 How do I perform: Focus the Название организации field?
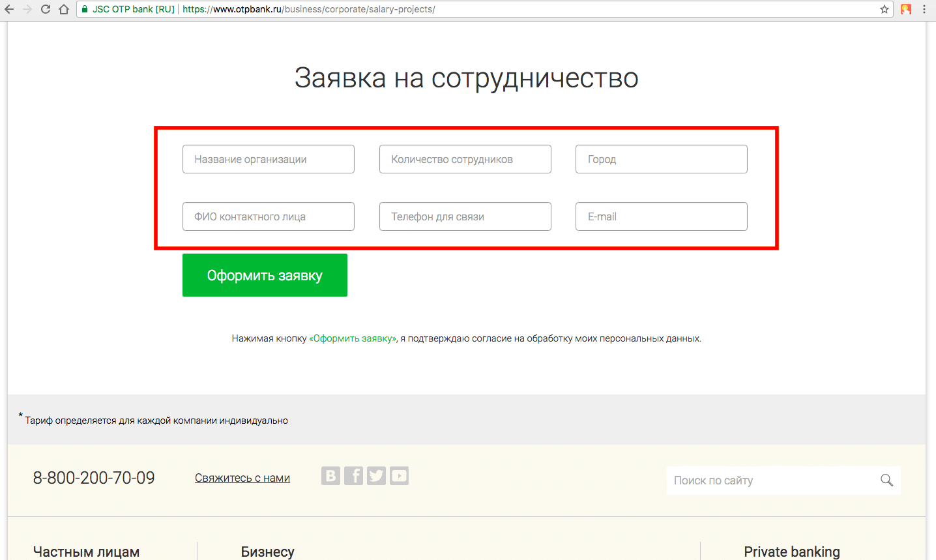pos(269,159)
